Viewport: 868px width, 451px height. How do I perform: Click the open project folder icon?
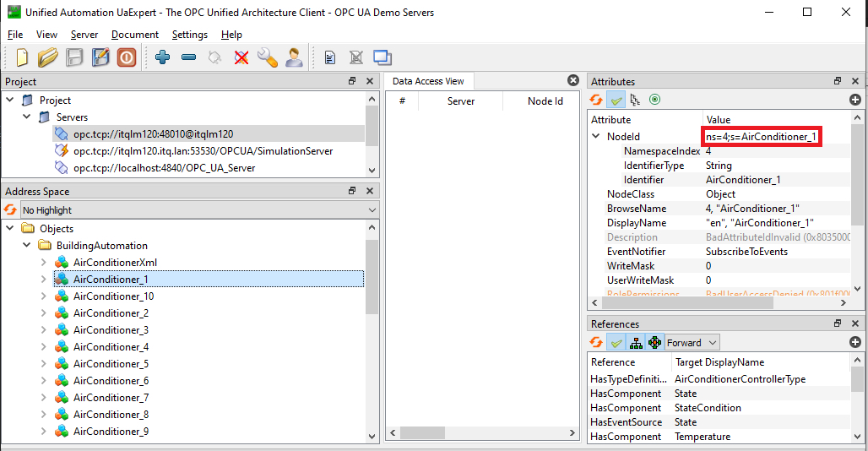48,57
